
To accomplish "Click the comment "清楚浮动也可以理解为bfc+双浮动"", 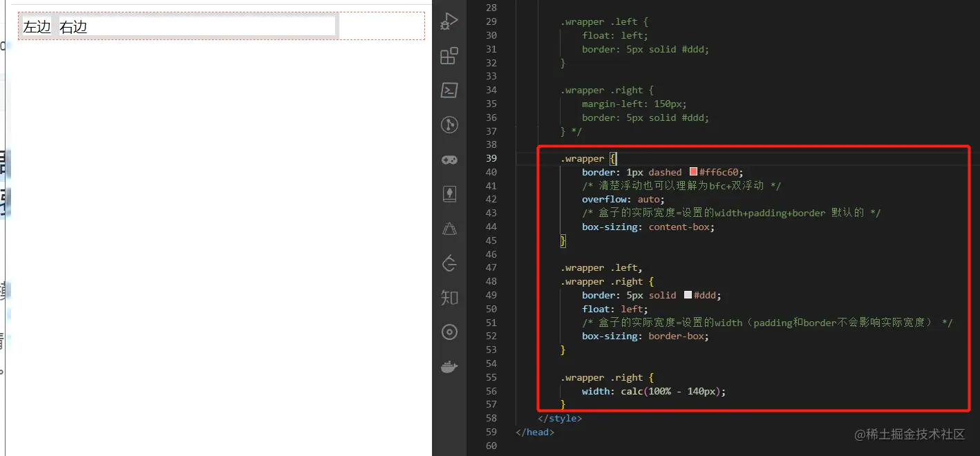I will (681, 186).
